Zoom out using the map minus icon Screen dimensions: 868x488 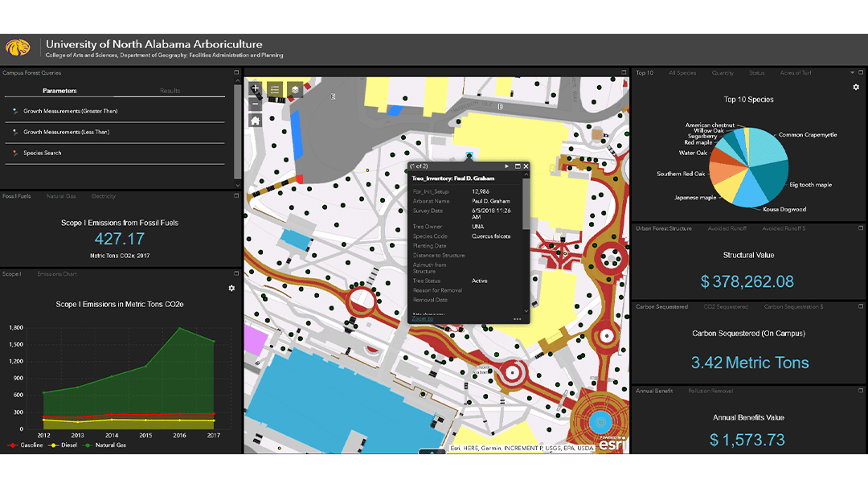point(255,104)
